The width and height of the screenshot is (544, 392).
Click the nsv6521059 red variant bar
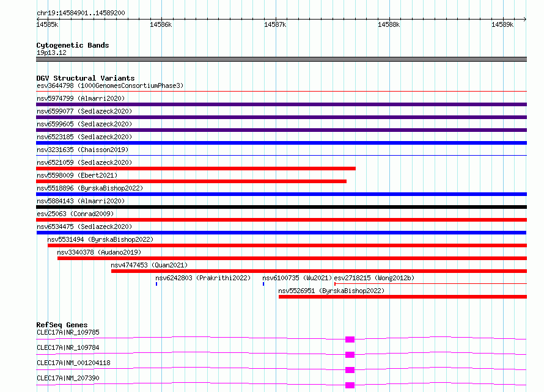[x=196, y=169]
